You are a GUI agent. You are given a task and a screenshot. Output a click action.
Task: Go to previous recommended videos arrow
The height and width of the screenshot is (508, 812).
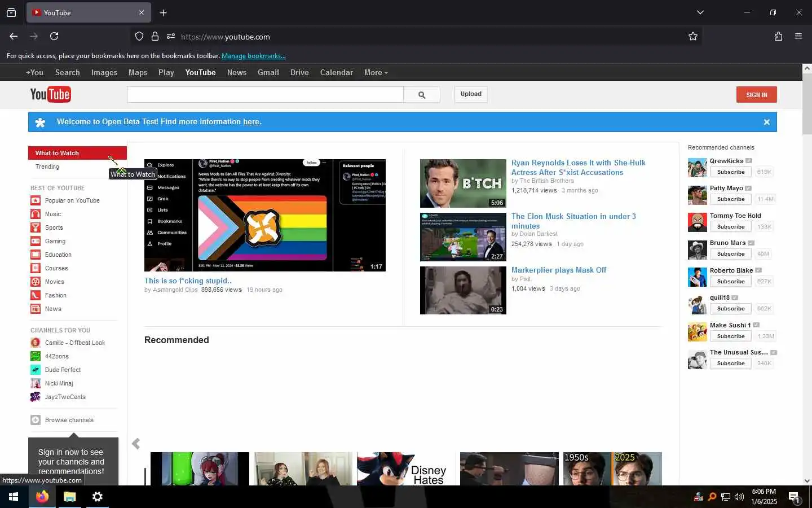tap(136, 444)
